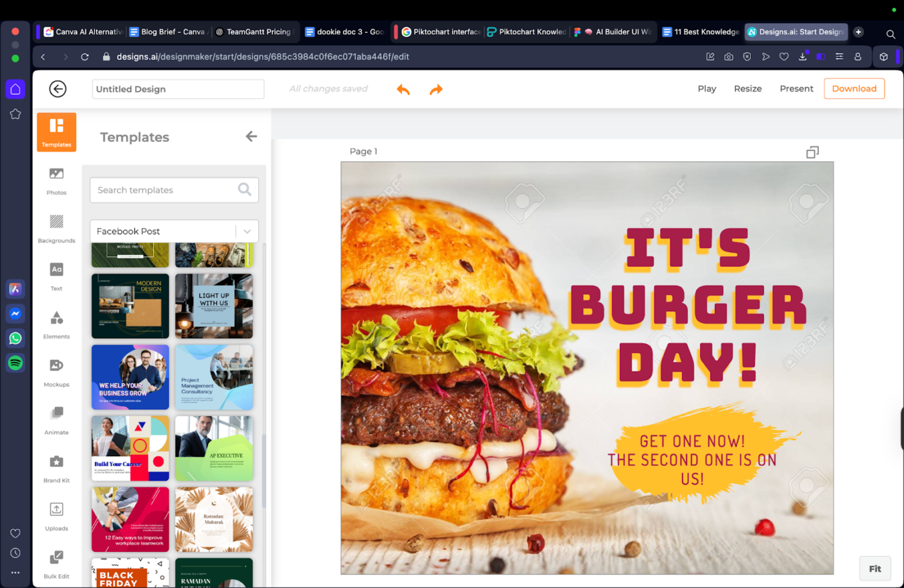
Task: Open the Facebook Post format dropdown
Action: pyautogui.click(x=174, y=231)
